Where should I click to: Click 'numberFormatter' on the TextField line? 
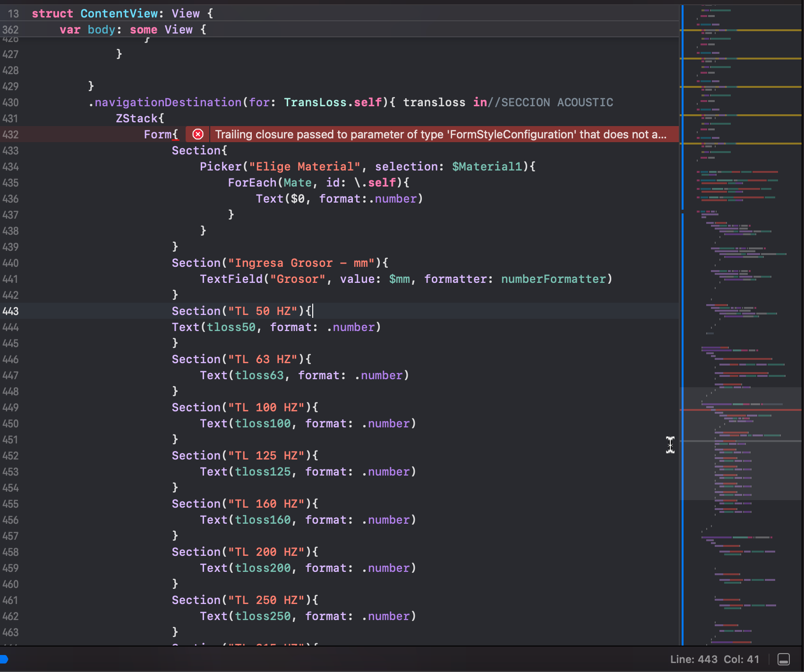click(x=553, y=279)
